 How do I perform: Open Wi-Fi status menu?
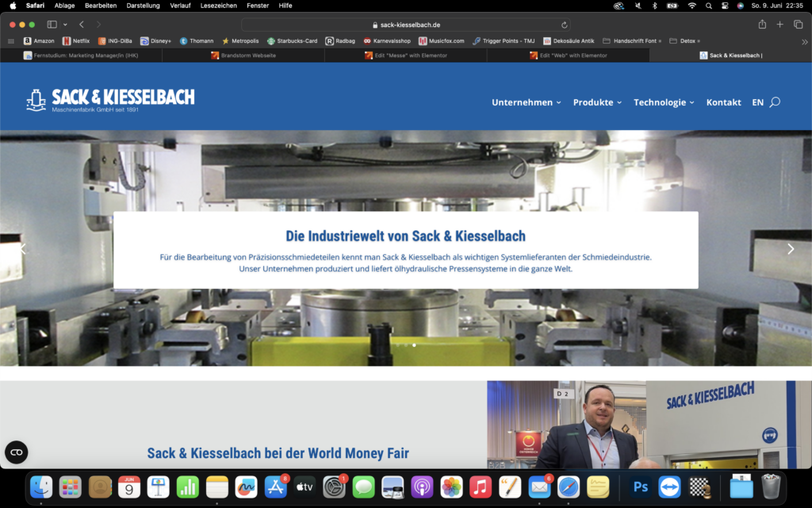(x=691, y=6)
